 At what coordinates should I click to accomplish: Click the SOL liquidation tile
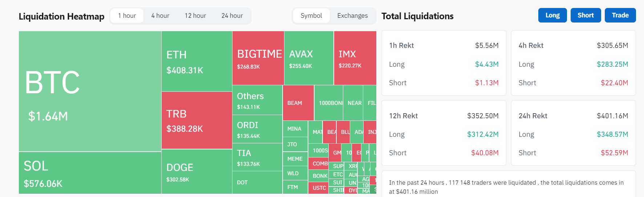point(90,173)
